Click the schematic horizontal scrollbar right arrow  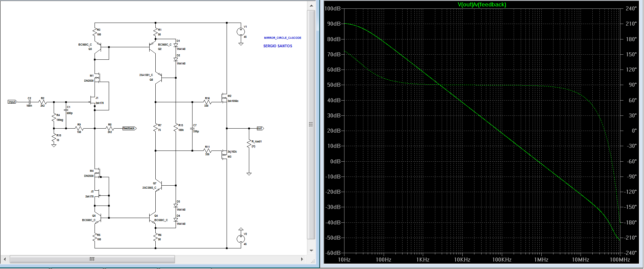(x=302, y=259)
